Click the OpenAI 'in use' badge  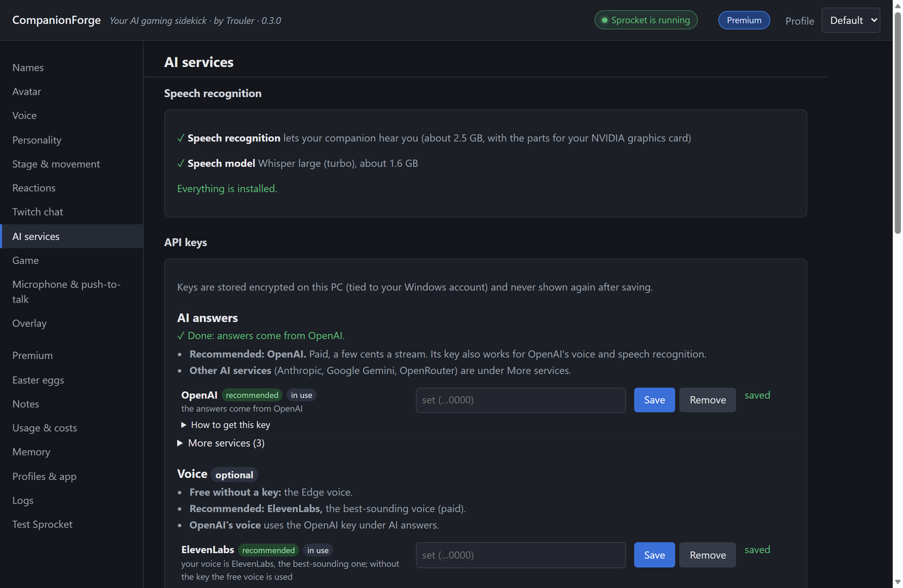coord(302,395)
